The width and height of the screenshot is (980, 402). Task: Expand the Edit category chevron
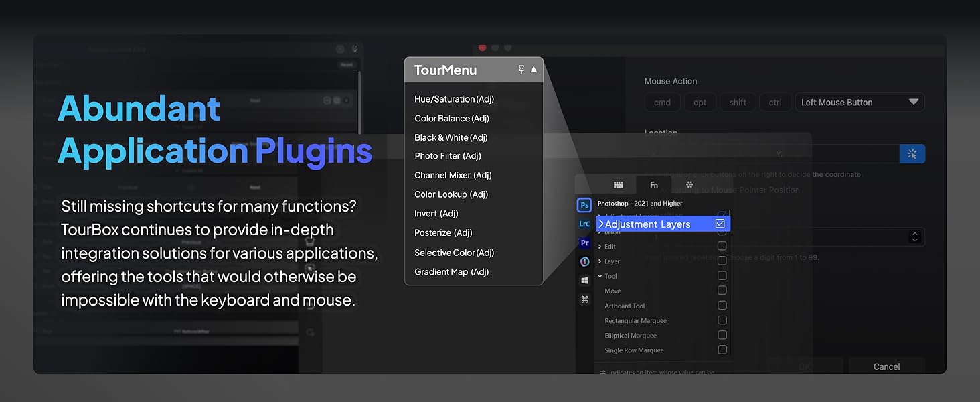point(599,247)
